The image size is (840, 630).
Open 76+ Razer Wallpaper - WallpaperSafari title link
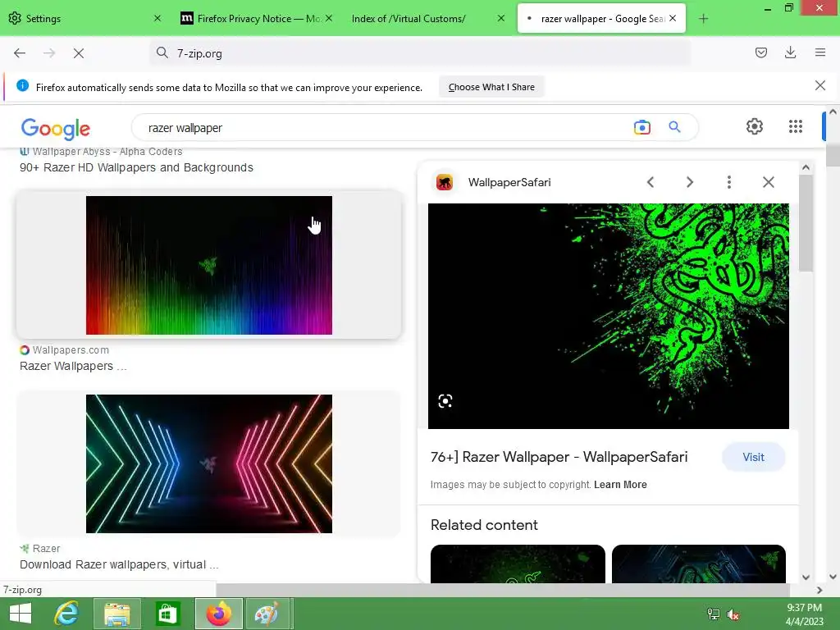[559, 457]
